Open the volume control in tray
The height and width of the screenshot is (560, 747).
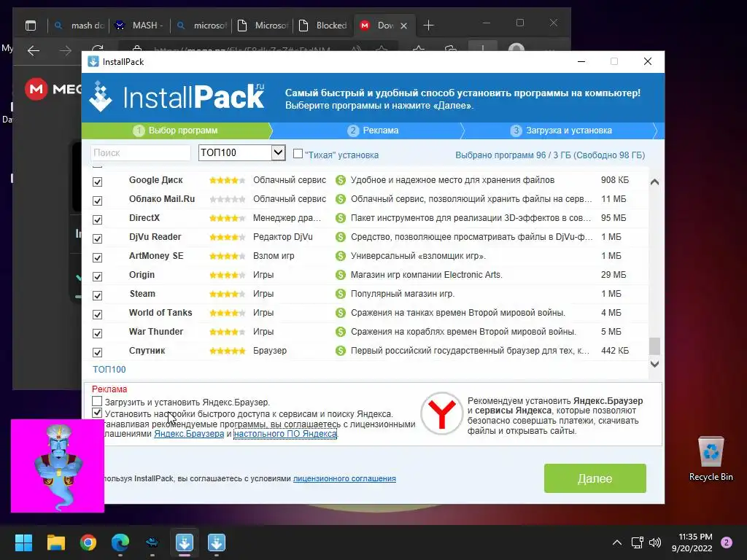point(655,542)
